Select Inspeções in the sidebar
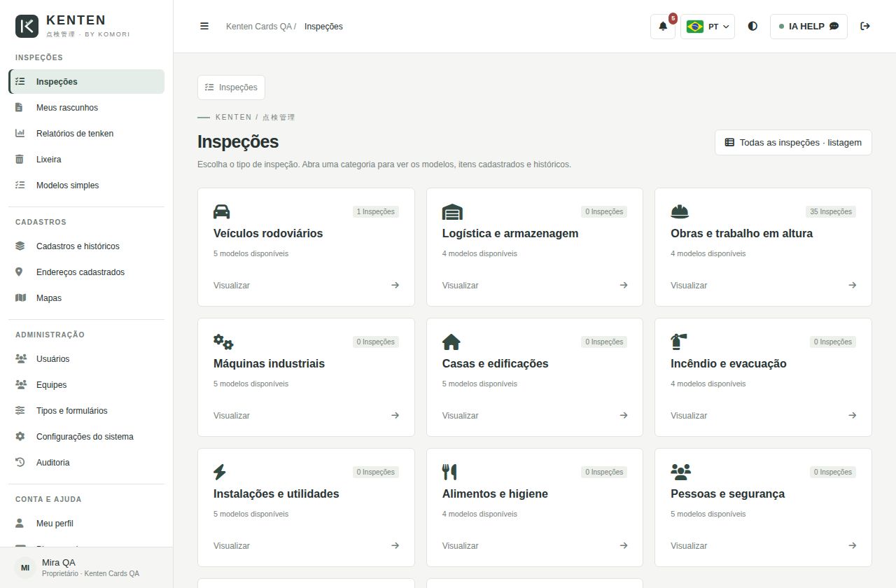 point(86,82)
